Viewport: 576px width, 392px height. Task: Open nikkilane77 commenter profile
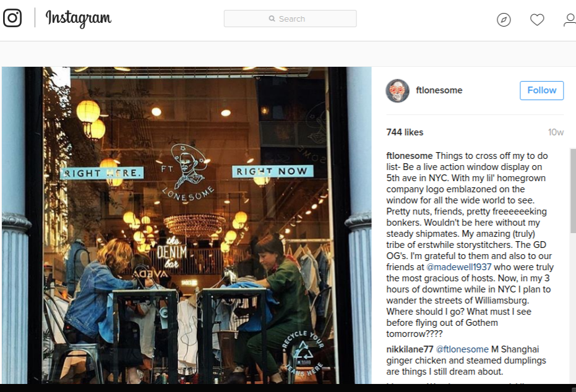(x=410, y=349)
